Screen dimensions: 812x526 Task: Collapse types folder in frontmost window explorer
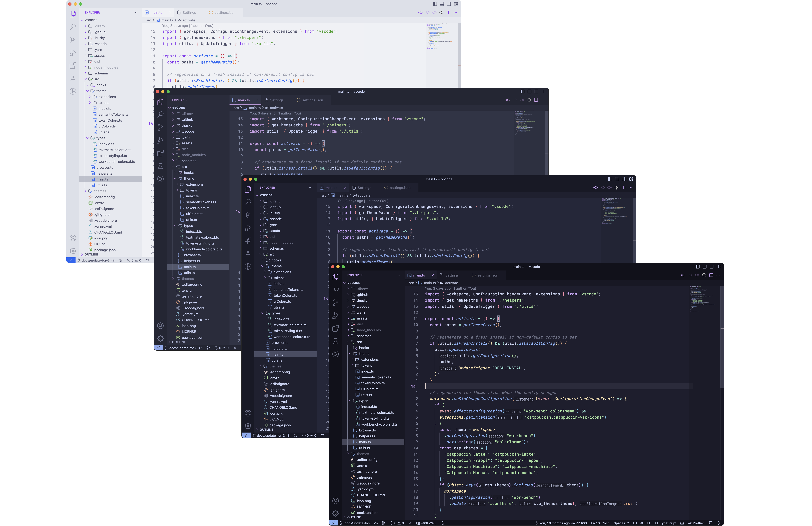[x=363, y=401]
